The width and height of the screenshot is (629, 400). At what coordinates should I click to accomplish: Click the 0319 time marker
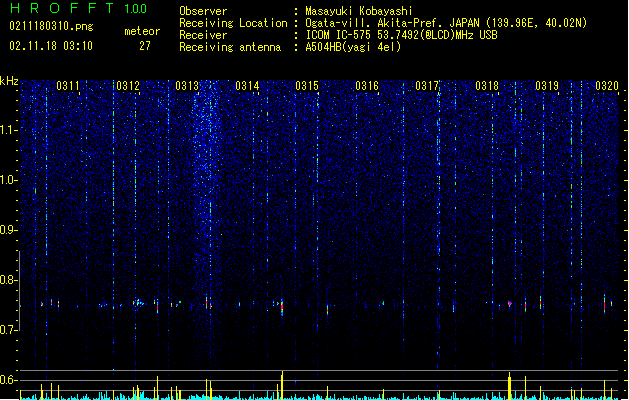pos(547,86)
